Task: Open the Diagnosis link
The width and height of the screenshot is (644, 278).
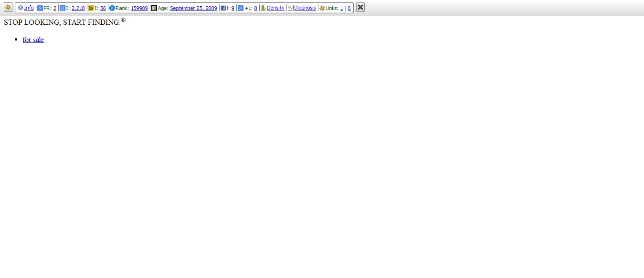Action: pos(305,8)
